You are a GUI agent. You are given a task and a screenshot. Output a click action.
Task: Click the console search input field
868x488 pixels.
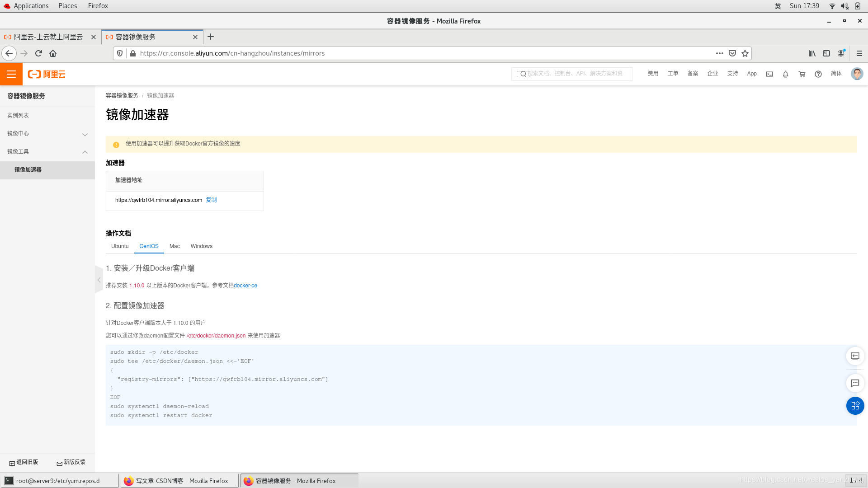pyautogui.click(x=576, y=74)
